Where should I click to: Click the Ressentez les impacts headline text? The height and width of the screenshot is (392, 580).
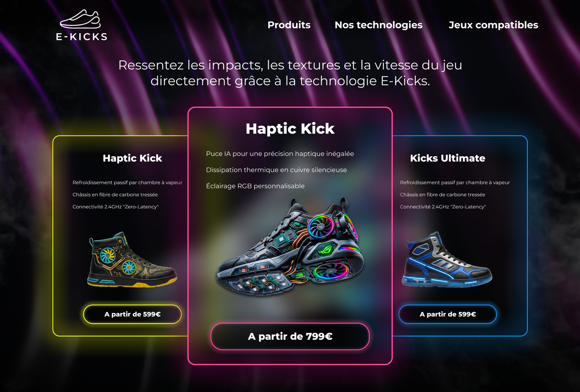[290, 73]
